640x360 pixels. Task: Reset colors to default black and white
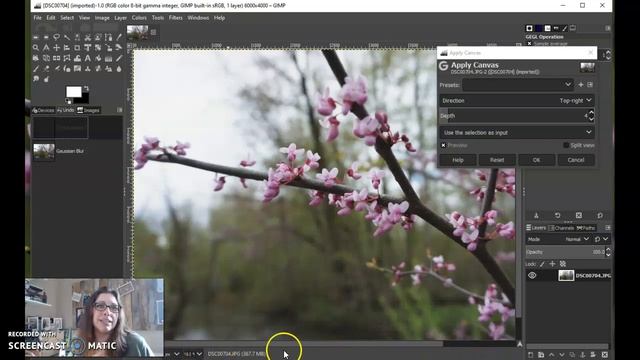tap(68, 101)
